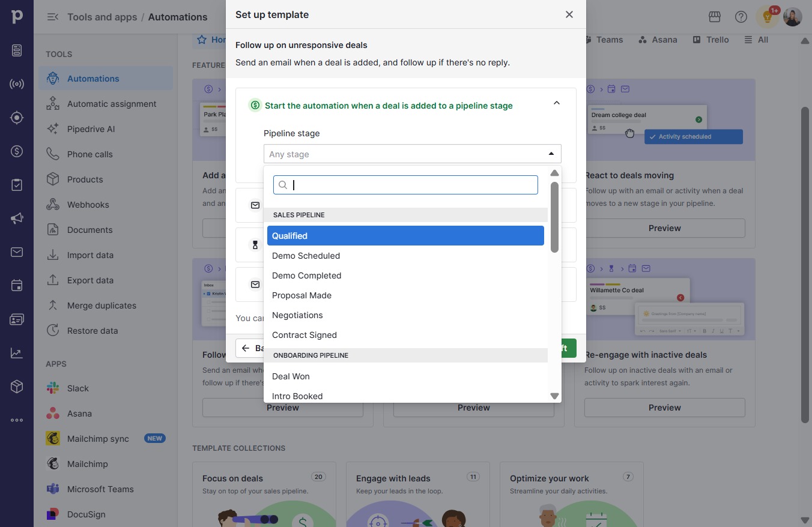The width and height of the screenshot is (812, 527).
Task: Open the Help question mark icon
Action: 741,17
